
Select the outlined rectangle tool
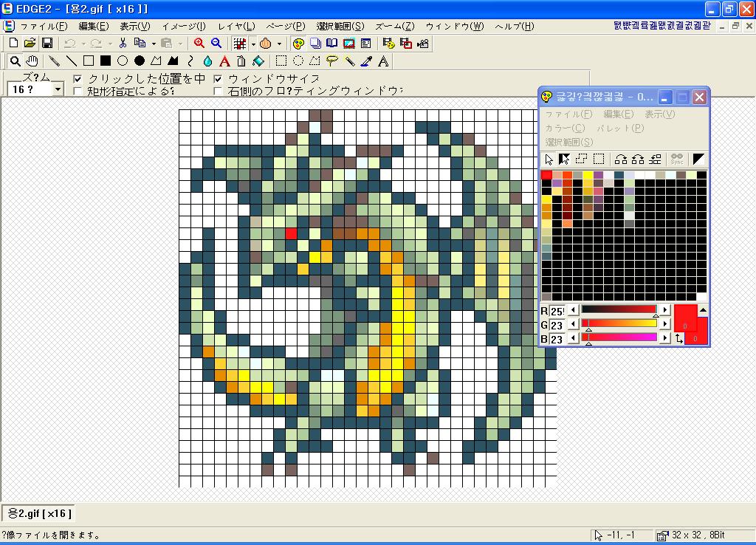(x=89, y=61)
